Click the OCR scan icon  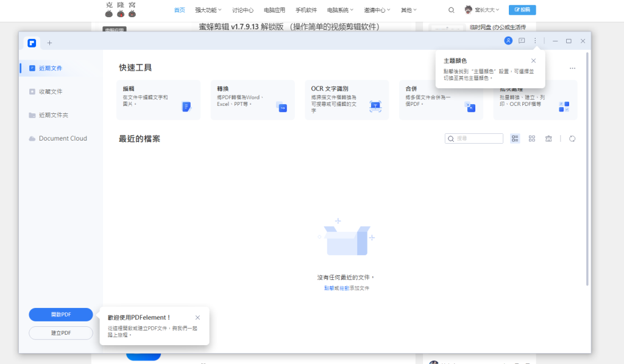(375, 107)
